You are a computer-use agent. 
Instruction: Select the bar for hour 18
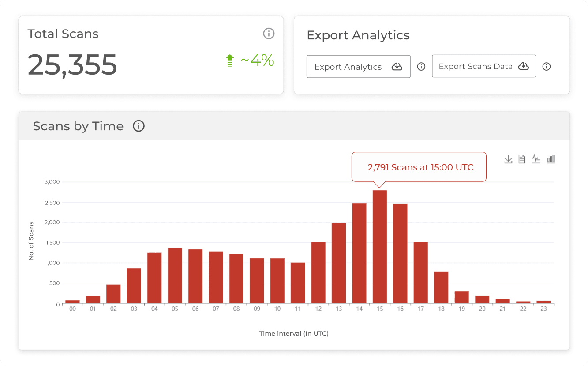(441, 287)
